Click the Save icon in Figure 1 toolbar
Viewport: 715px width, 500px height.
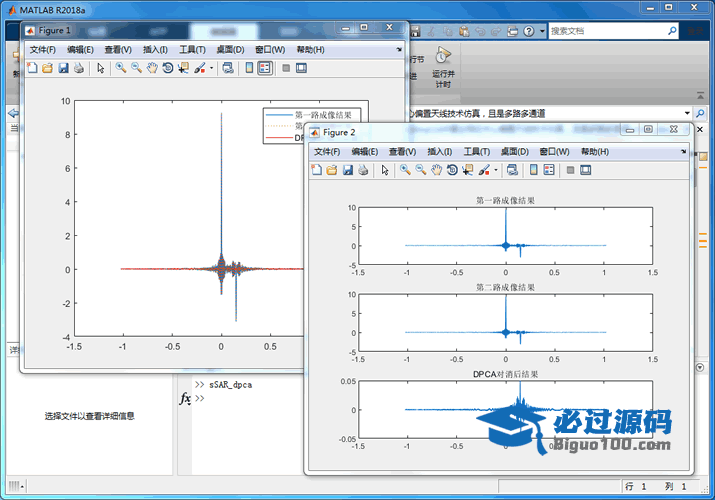click(x=63, y=68)
